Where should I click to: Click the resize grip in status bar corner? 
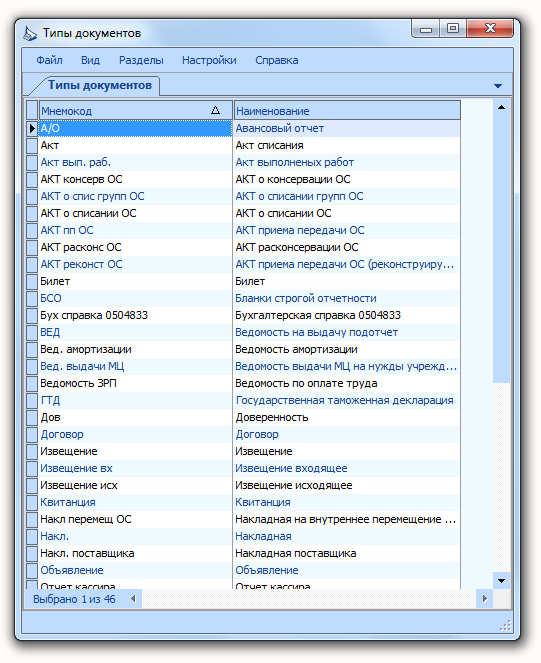pos(505,625)
